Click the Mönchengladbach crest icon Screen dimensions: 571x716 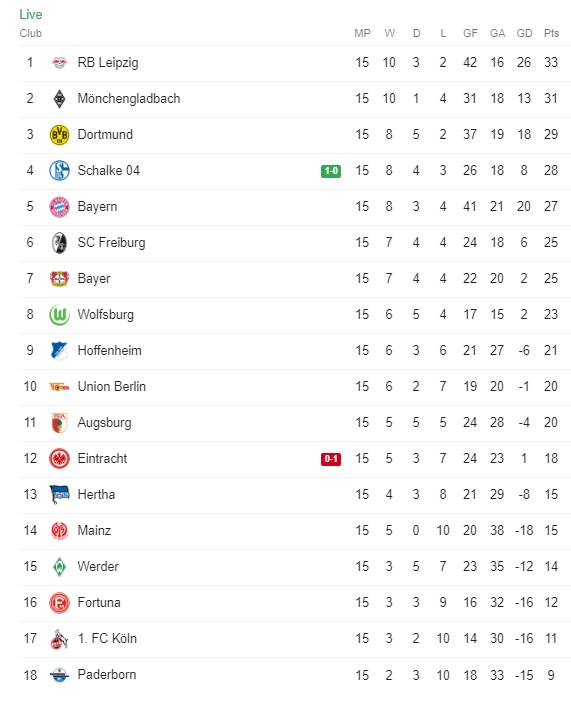coord(59,99)
